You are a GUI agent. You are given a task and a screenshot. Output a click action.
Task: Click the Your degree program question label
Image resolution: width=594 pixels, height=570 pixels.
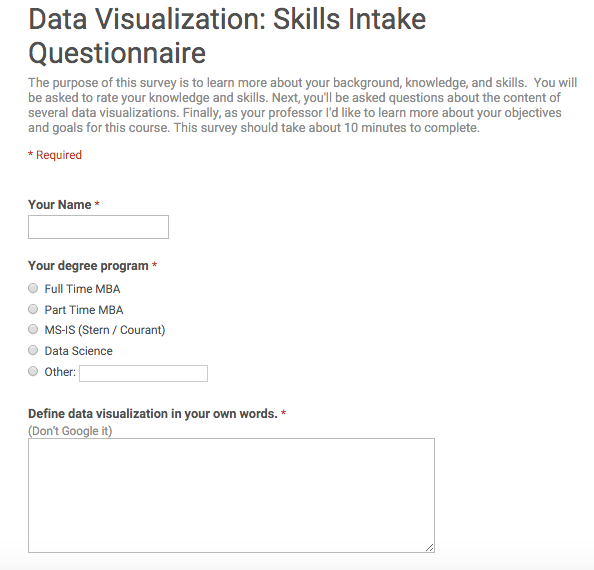coord(88,266)
